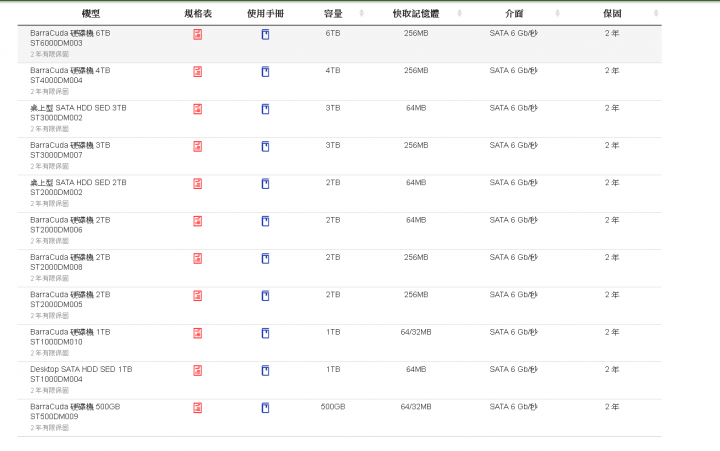Click the 規格表 column header
Viewport: 720px width, 451px height.
tap(198, 14)
